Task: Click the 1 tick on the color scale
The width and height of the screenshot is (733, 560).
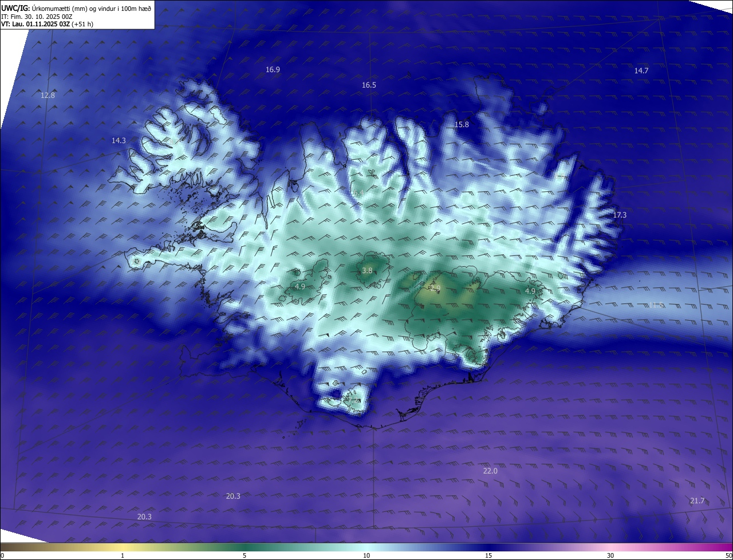Action: 123,555
